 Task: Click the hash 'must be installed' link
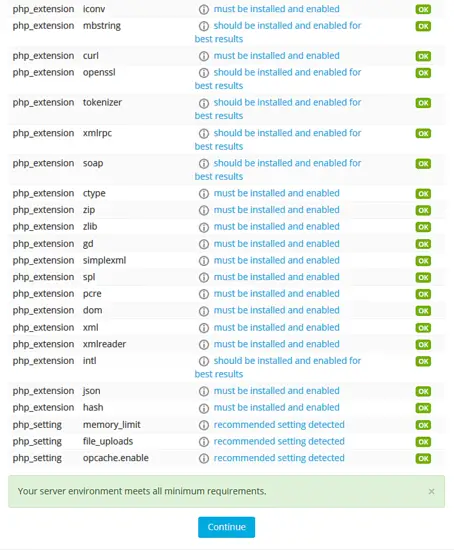click(276, 407)
